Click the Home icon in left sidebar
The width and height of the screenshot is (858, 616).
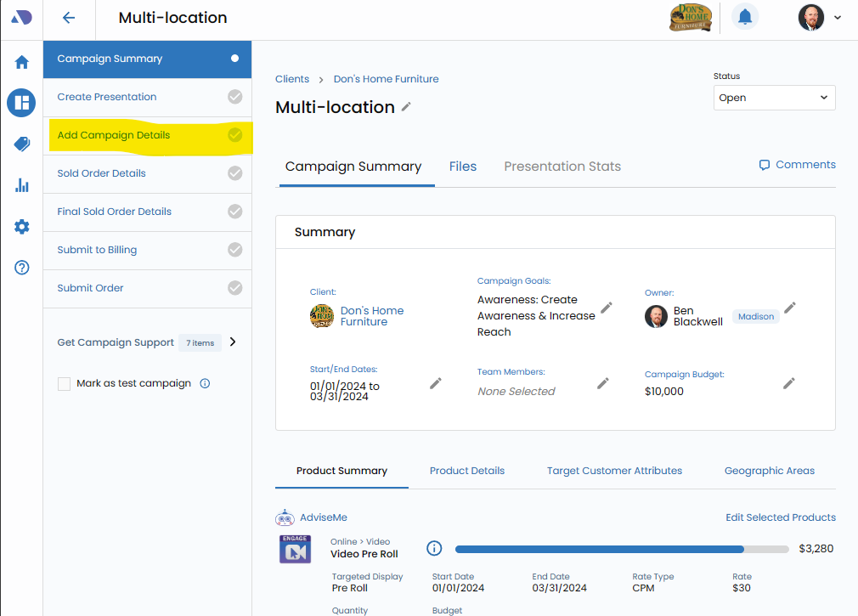point(22,62)
